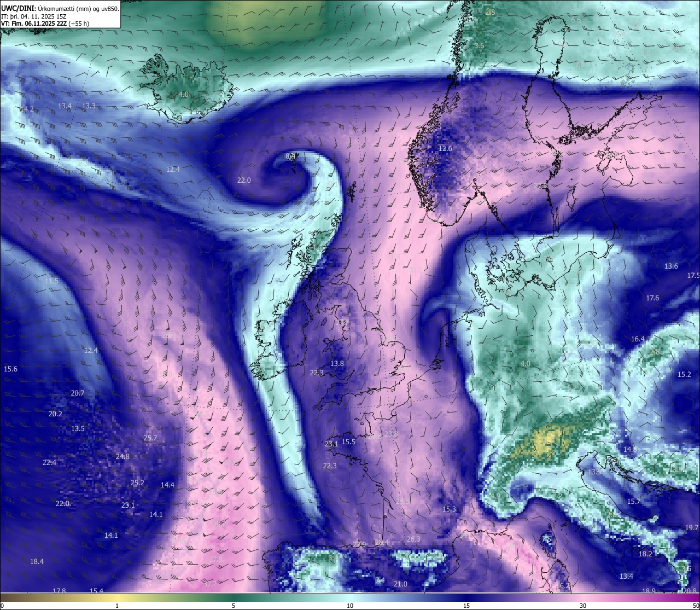Click the 16.4 value on the map

tap(638, 339)
